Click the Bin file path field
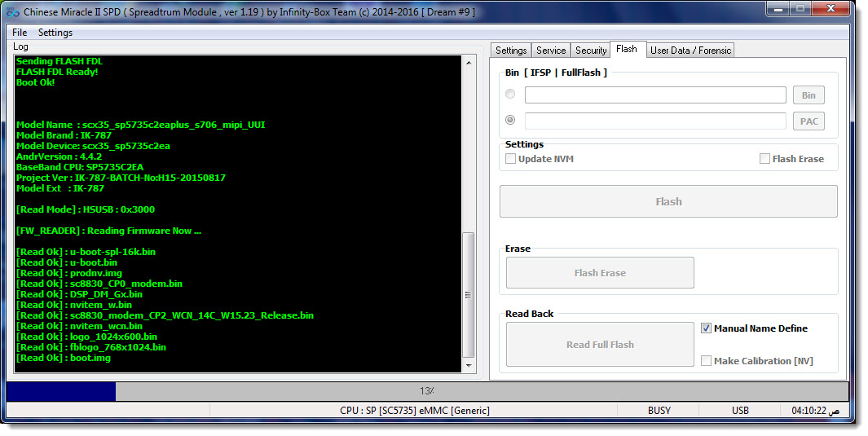The width and height of the screenshot is (868, 436). pyautogui.click(x=655, y=95)
